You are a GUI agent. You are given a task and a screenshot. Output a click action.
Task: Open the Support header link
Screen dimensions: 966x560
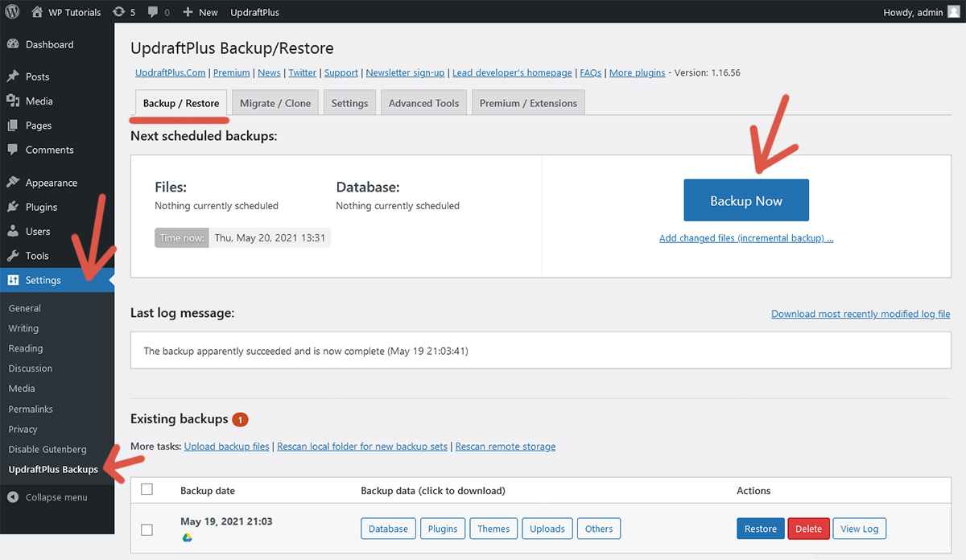(x=341, y=72)
